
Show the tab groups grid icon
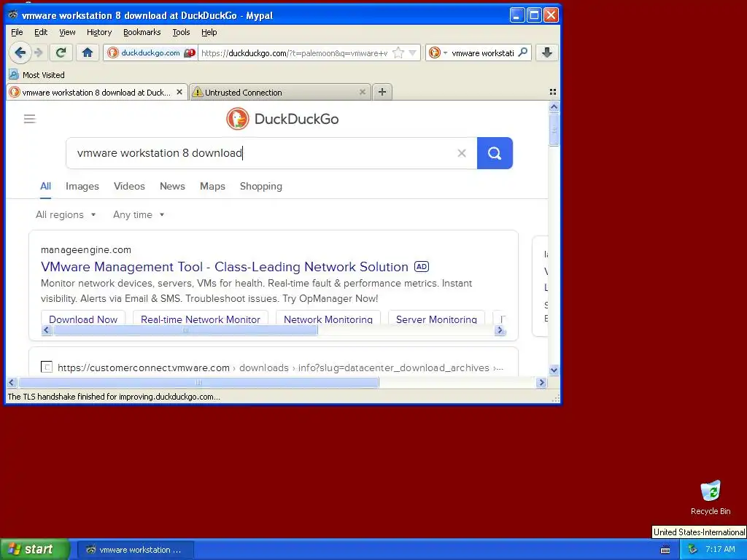[553, 92]
